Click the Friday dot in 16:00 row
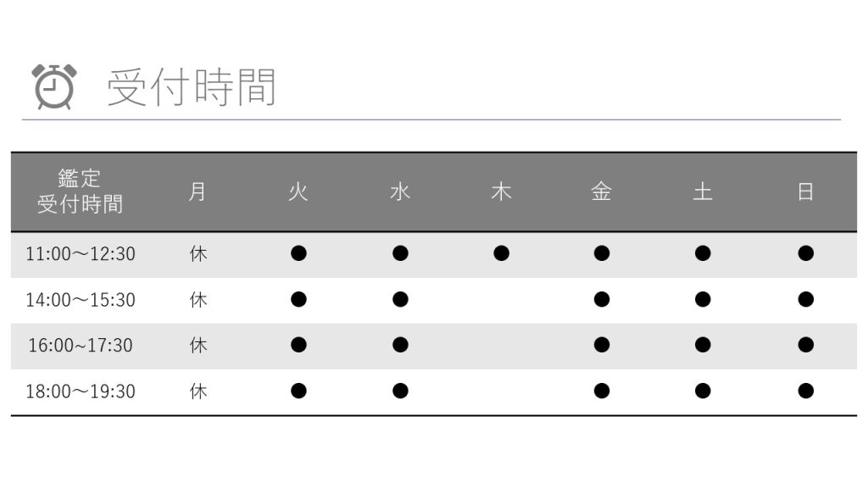The image size is (868, 488). pyautogui.click(x=602, y=345)
